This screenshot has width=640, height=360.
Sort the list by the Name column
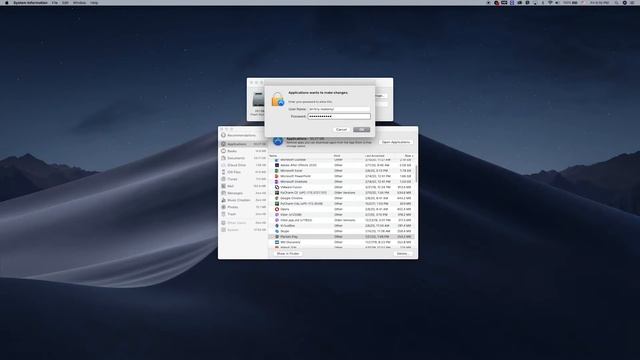(x=273, y=156)
